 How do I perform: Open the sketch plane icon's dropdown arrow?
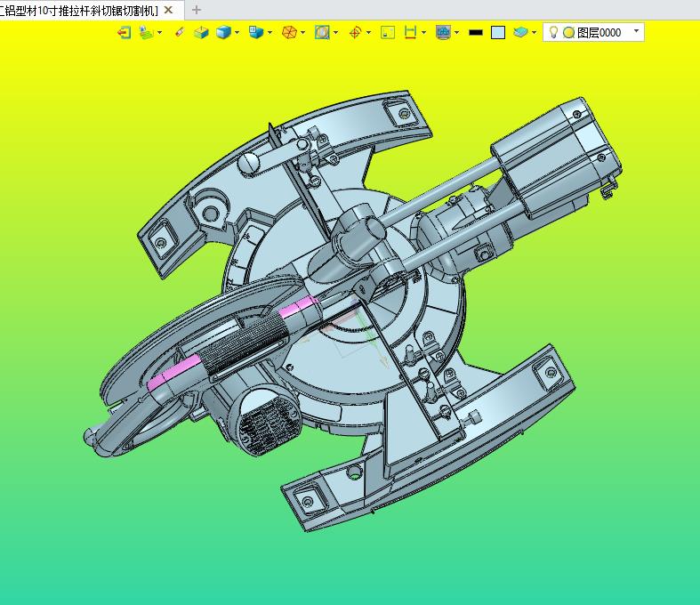[160, 33]
